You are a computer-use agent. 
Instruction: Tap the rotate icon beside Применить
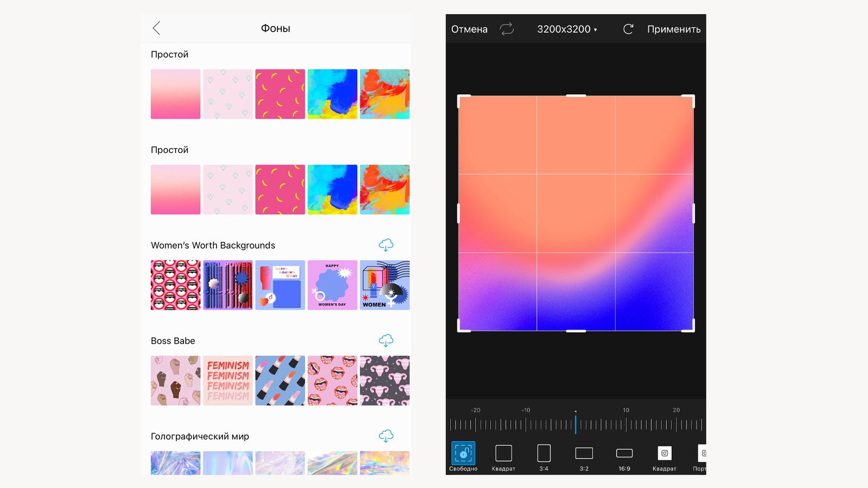pyautogui.click(x=628, y=29)
